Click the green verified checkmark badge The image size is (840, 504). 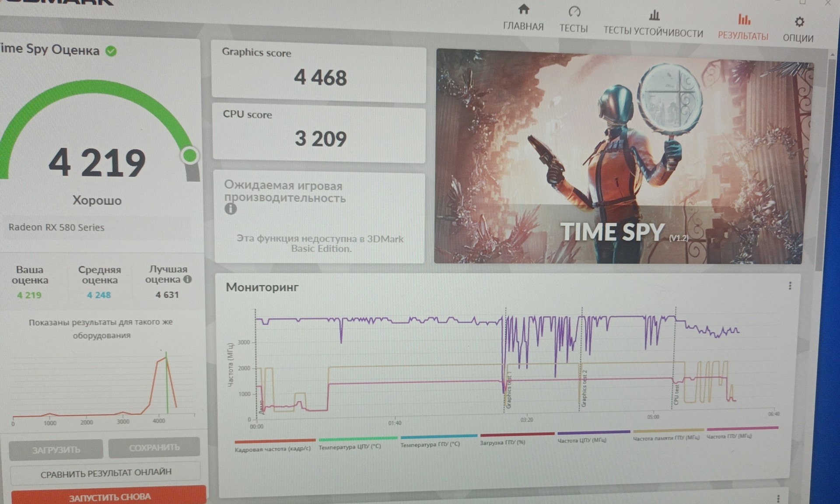tap(111, 51)
